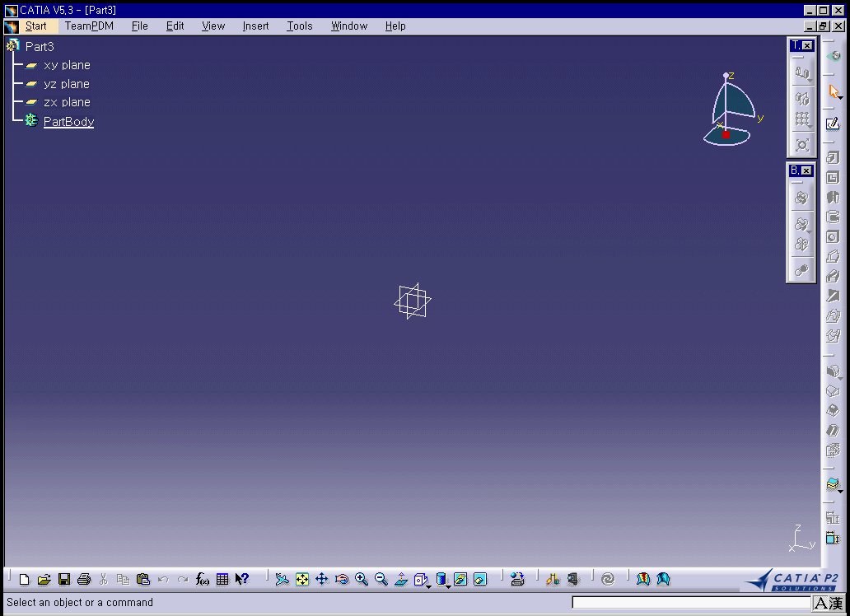The image size is (850, 616).
Task: Open the Start menu
Action: (35, 26)
